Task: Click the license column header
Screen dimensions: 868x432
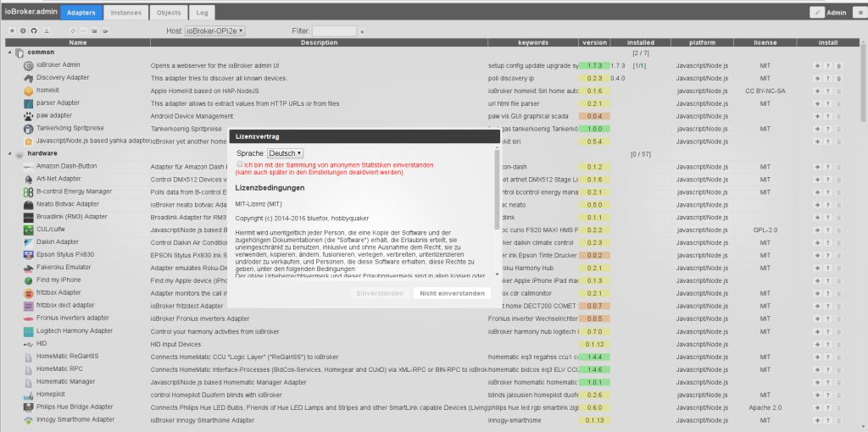Action: [x=765, y=42]
